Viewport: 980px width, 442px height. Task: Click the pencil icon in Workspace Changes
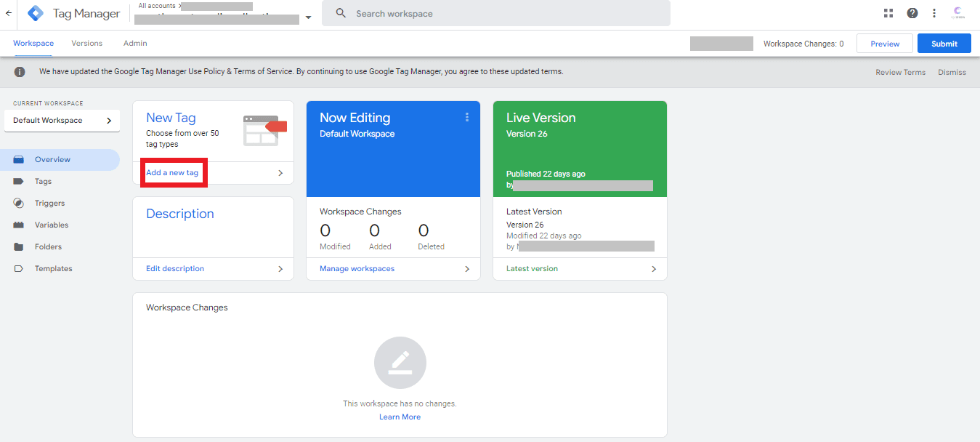tap(400, 363)
